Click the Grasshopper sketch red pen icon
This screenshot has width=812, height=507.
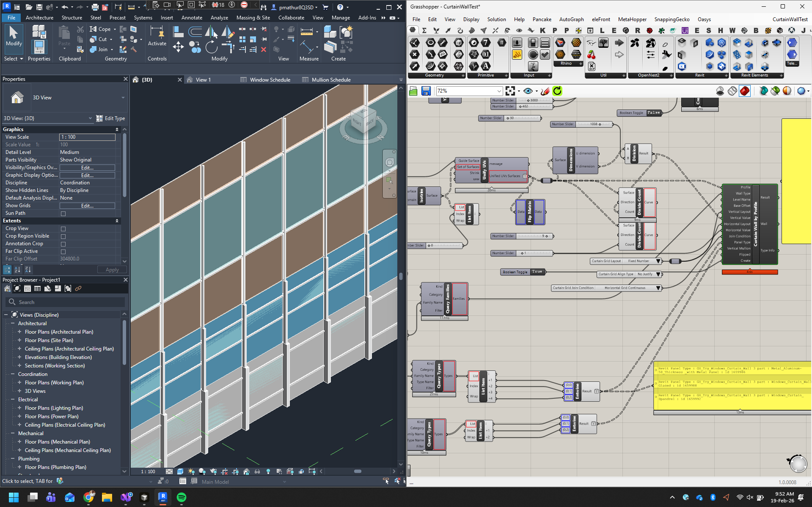point(545,91)
